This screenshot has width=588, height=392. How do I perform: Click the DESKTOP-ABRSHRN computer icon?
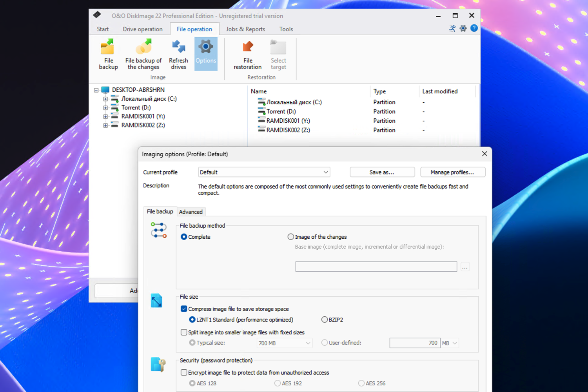tap(105, 90)
